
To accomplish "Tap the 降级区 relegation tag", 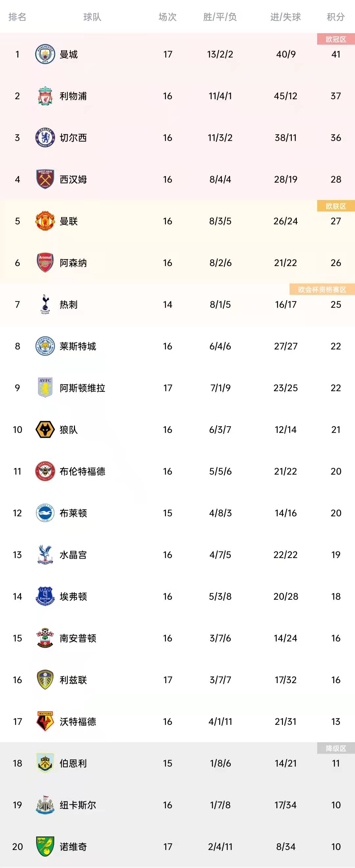I will 336,748.
